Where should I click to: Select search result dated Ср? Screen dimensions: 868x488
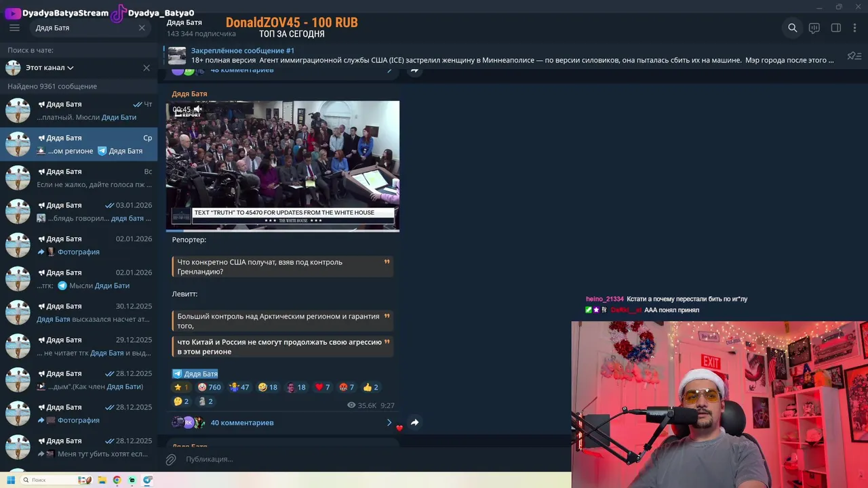tap(79, 144)
